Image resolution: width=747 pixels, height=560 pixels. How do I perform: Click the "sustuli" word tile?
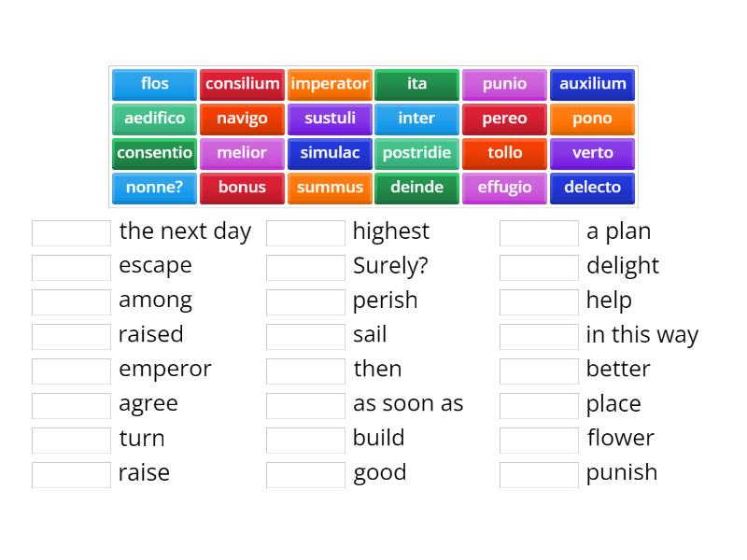click(x=330, y=119)
